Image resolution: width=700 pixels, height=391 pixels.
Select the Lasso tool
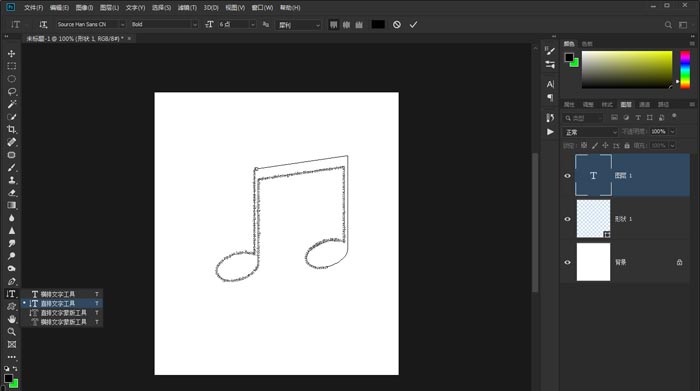click(12, 92)
